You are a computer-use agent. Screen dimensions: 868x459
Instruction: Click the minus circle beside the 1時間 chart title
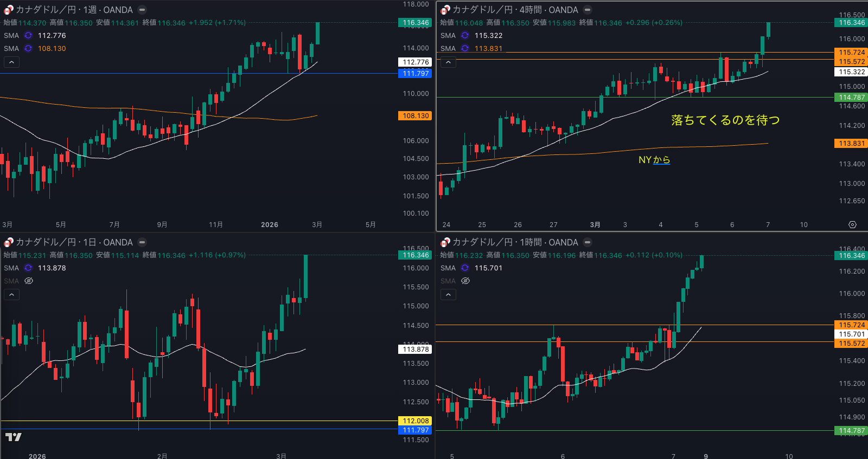click(588, 242)
